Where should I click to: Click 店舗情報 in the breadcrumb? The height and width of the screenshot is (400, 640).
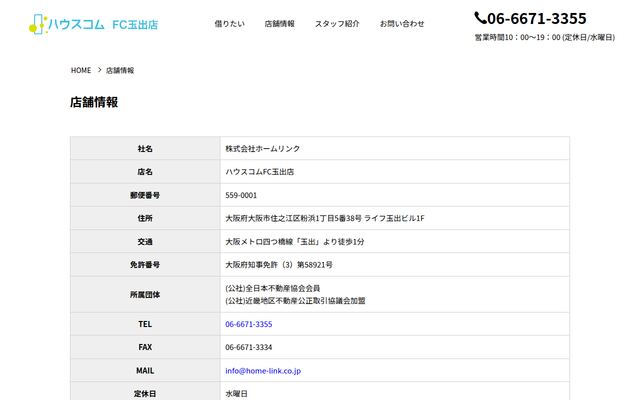coord(120,70)
